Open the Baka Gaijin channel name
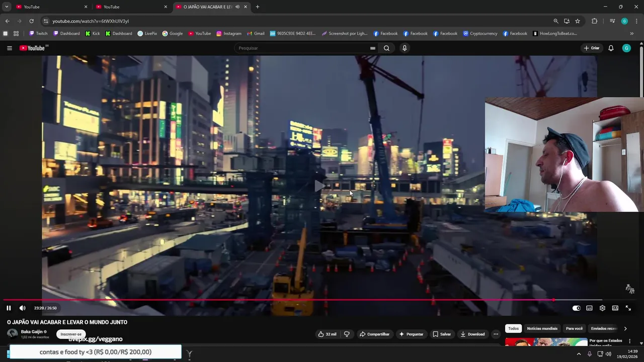Image resolution: width=644 pixels, height=362 pixels. click(32, 332)
